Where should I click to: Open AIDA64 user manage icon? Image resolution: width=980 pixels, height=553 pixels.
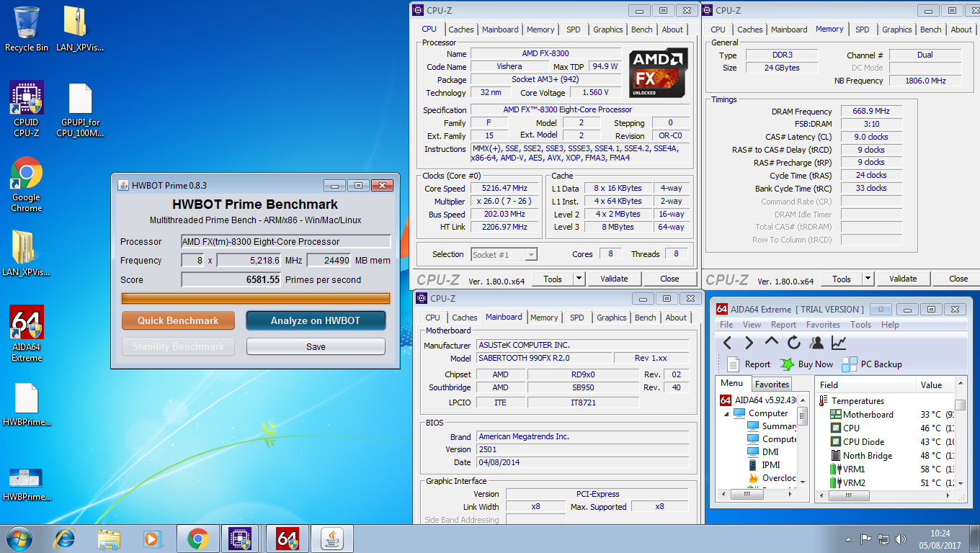[x=816, y=343]
